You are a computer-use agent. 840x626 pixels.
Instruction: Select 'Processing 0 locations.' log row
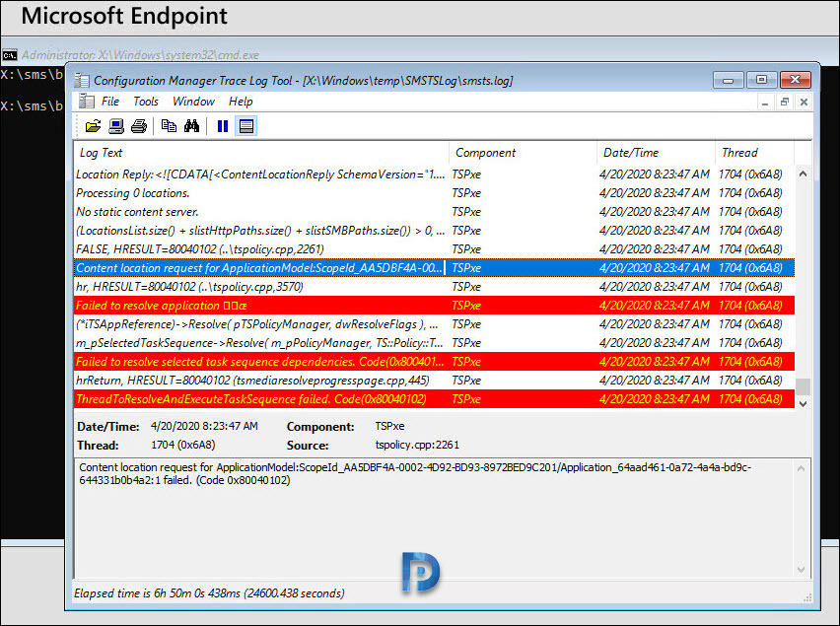pyautogui.click(x=434, y=193)
